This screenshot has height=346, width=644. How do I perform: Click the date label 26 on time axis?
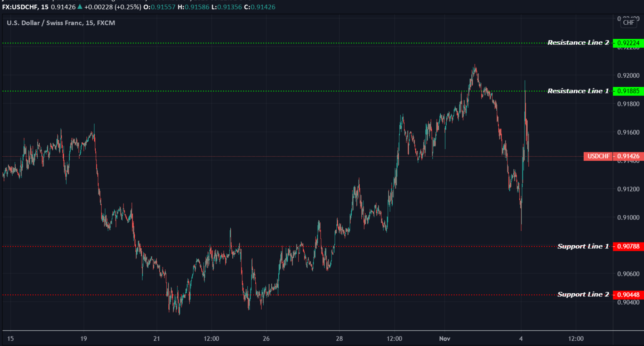tap(266, 338)
